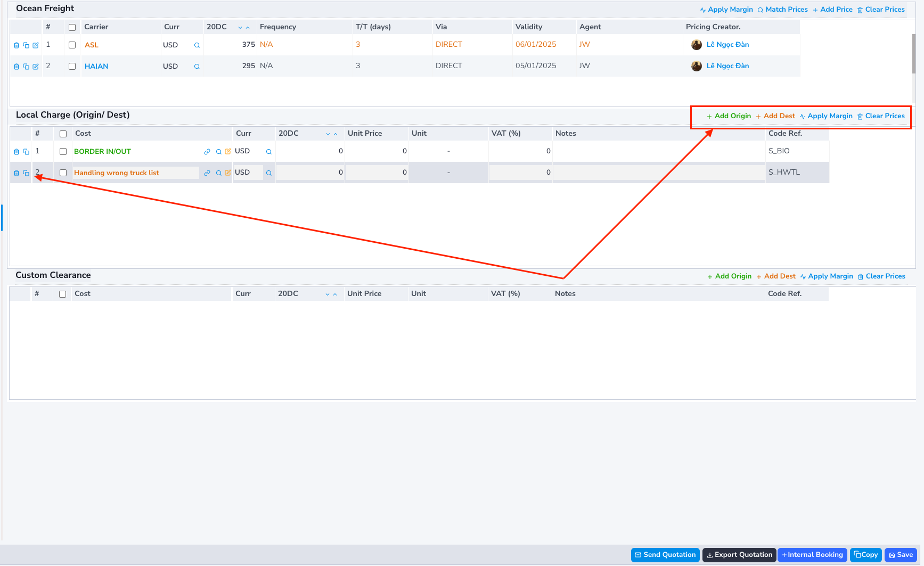Delete the ASL carrier row
The width and height of the screenshot is (924, 566).
click(x=16, y=45)
